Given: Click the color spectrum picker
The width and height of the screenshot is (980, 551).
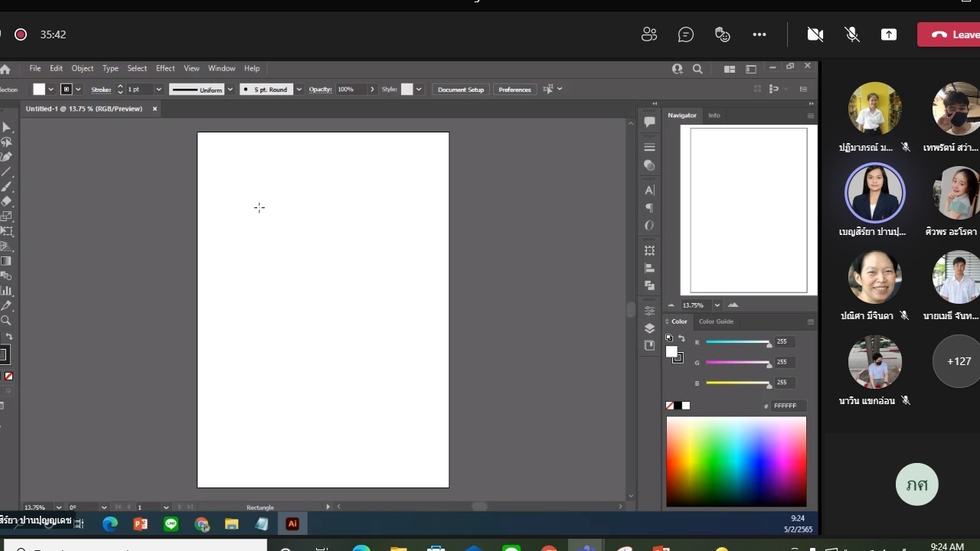Looking at the screenshot, I should point(736,461).
